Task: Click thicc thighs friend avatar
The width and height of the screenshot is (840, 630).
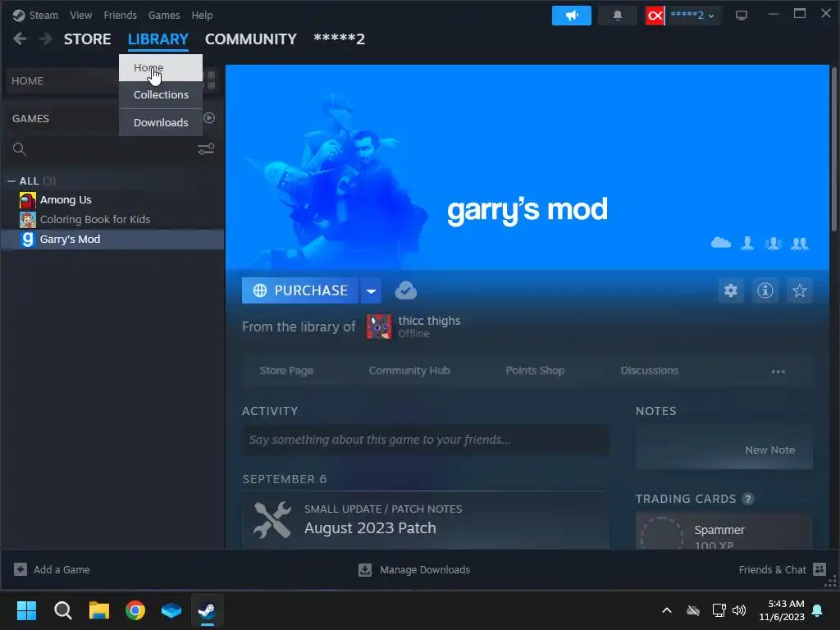Action: coord(379,326)
